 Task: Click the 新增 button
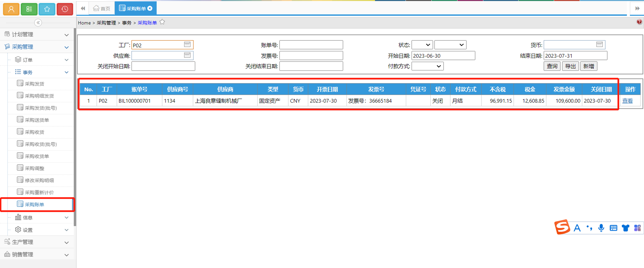coord(588,66)
